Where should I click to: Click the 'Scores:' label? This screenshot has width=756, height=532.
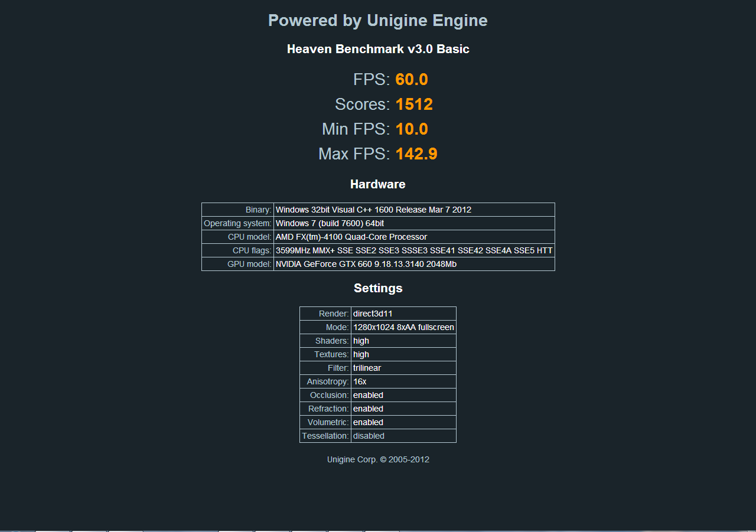[x=363, y=104]
